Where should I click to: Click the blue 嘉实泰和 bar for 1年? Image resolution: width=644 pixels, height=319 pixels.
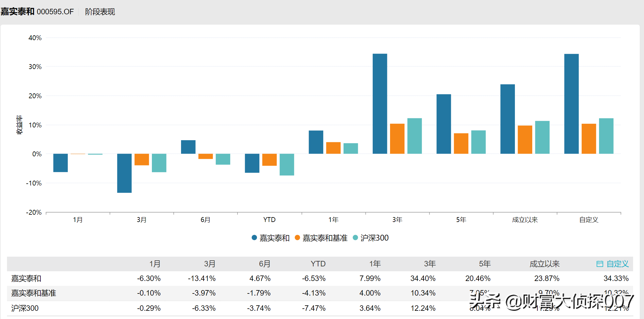[x=316, y=142]
